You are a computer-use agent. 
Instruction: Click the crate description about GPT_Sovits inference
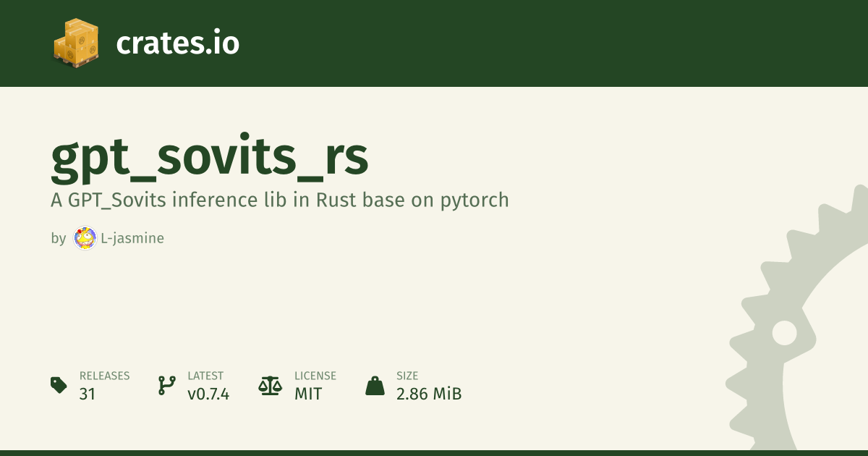[x=279, y=200]
